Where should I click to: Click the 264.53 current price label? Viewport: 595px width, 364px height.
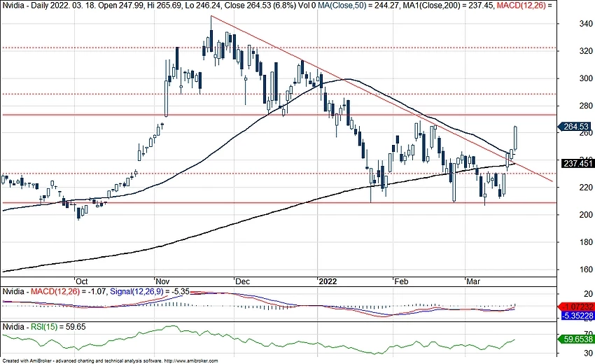click(575, 127)
